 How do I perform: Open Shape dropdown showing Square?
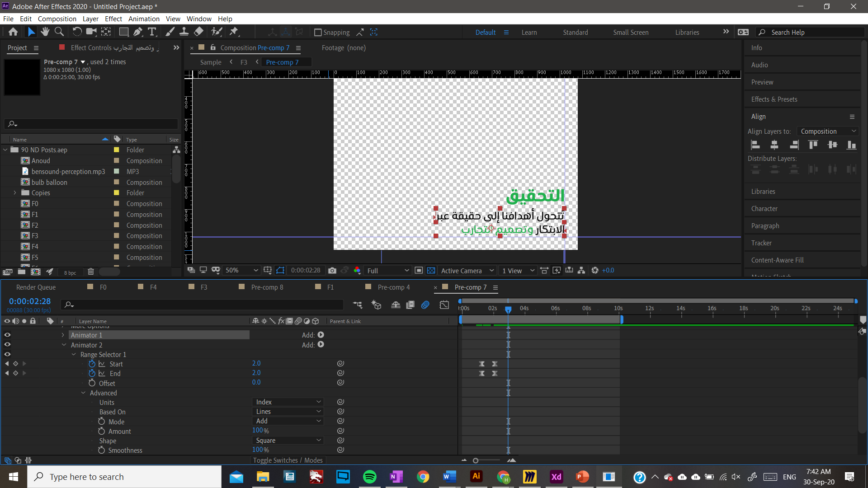click(x=288, y=441)
